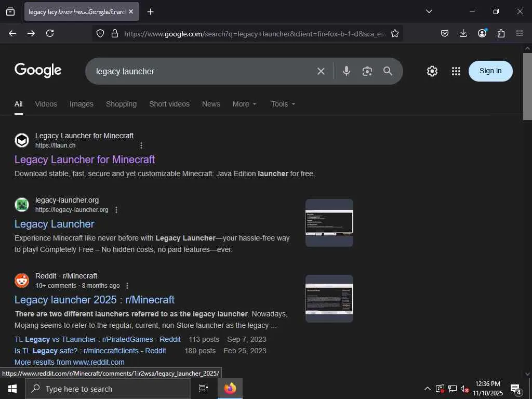
Task: Switch to the Images tab
Action: coord(82,104)
